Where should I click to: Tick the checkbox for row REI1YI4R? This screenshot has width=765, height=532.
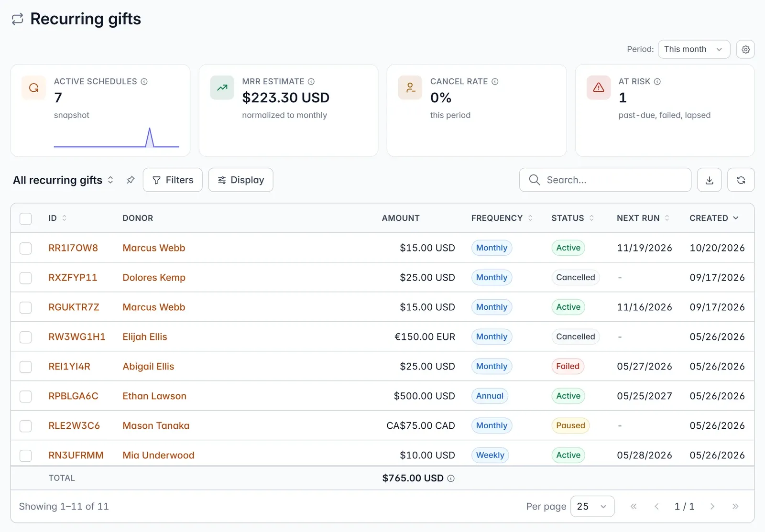pyautogui.click(x=26, y=367)
